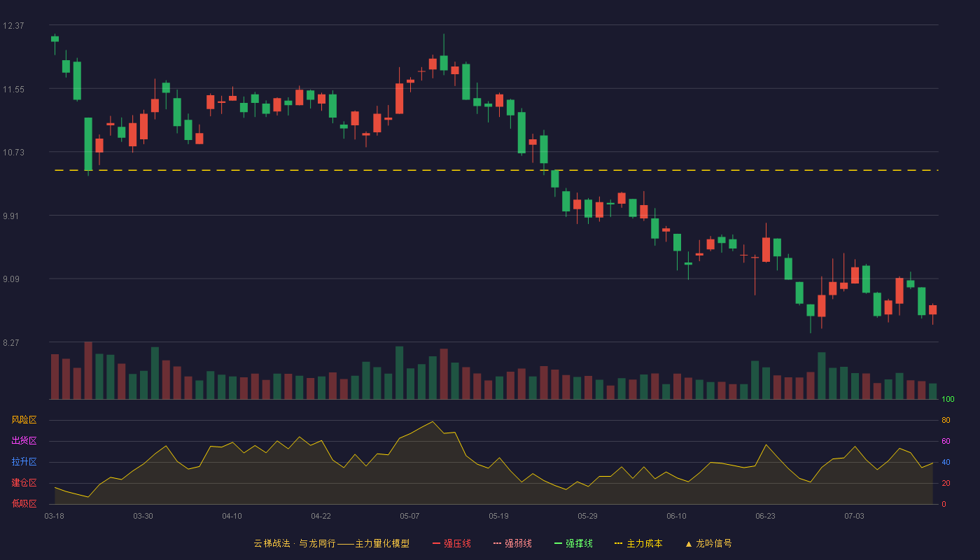Select the 出货区 zone label

click(24, 441)
